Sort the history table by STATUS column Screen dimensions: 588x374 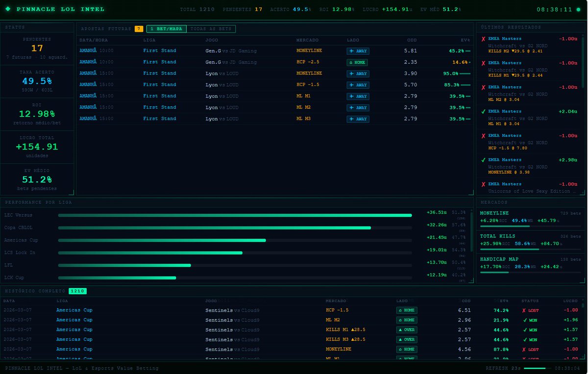[x=530, y=300]
